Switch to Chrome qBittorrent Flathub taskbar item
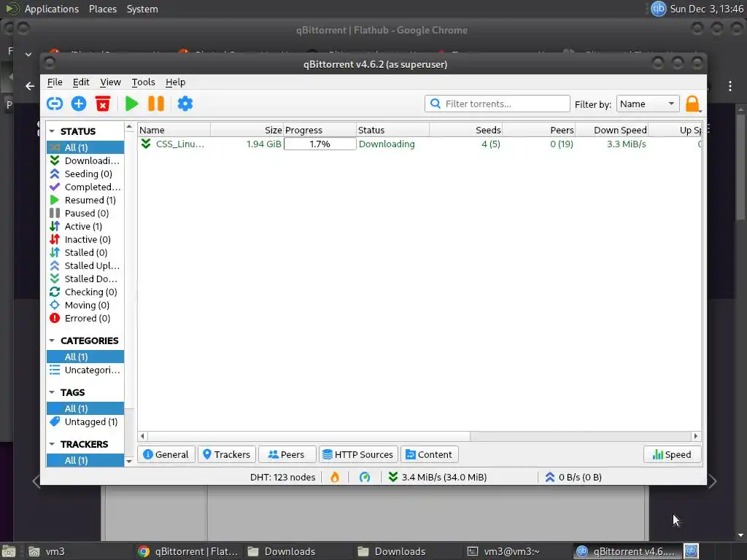747x560 pixels. click(x=188, y=551)
